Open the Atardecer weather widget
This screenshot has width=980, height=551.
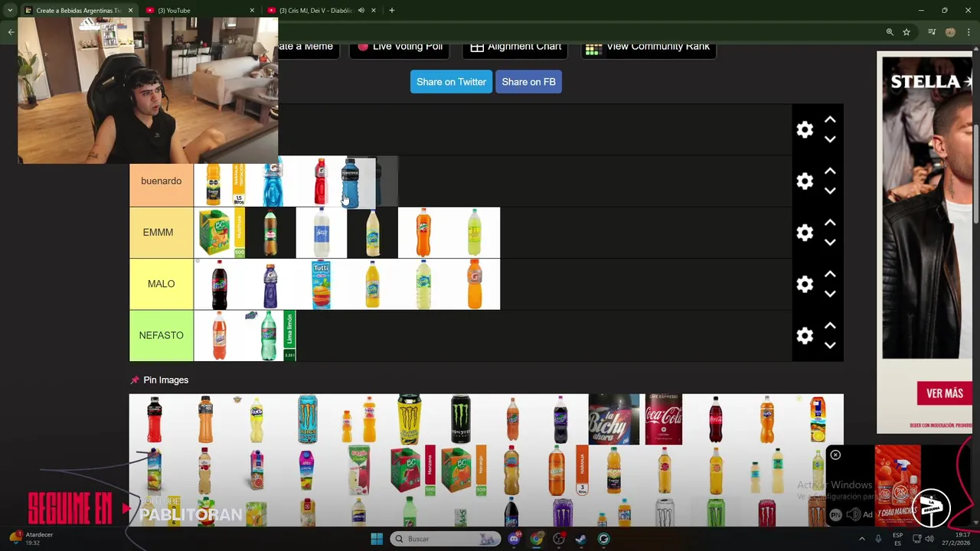(x=31, y=539)
